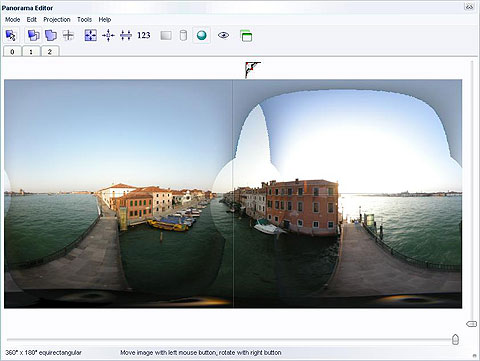Click the gray crosshair toolbar icon
The image size is (480, 361).
[x=68, y=35]
